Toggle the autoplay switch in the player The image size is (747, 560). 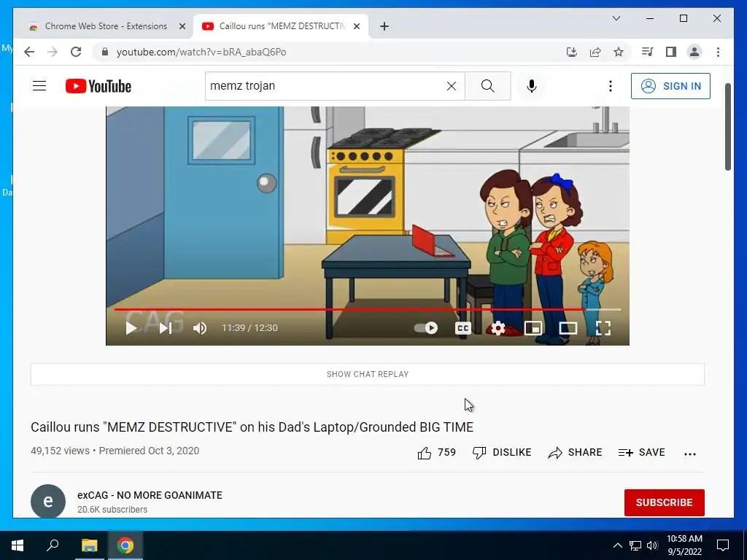(x=426, y=327)
